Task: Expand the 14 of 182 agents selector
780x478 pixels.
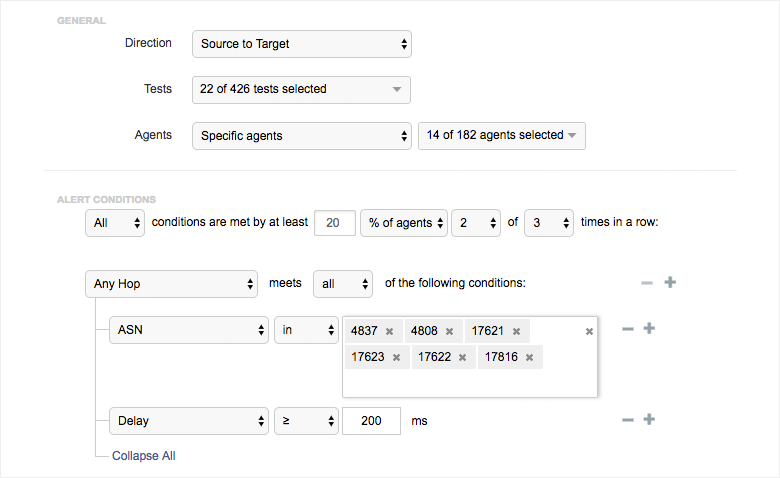Action: click(501, 135)
